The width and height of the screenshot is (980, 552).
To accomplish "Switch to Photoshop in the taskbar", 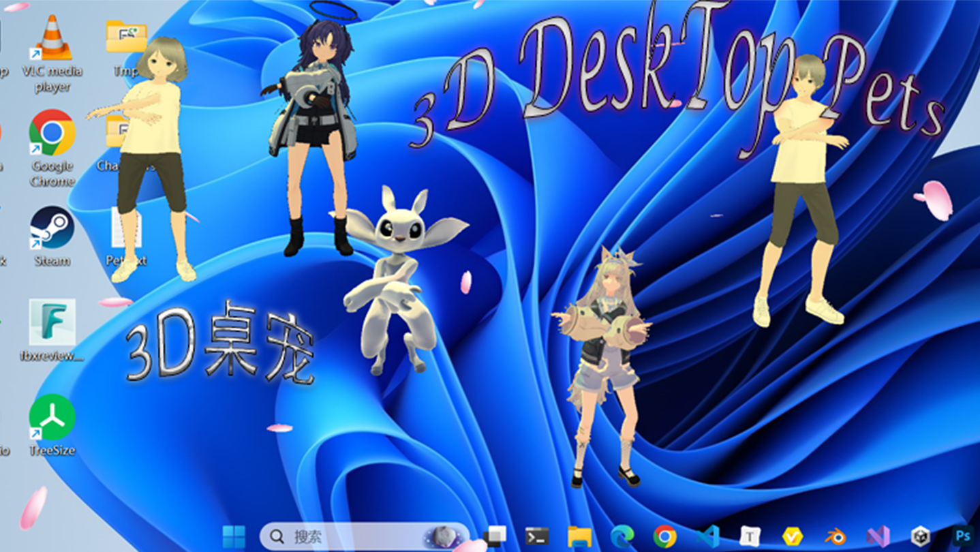I will click(963, 537).
